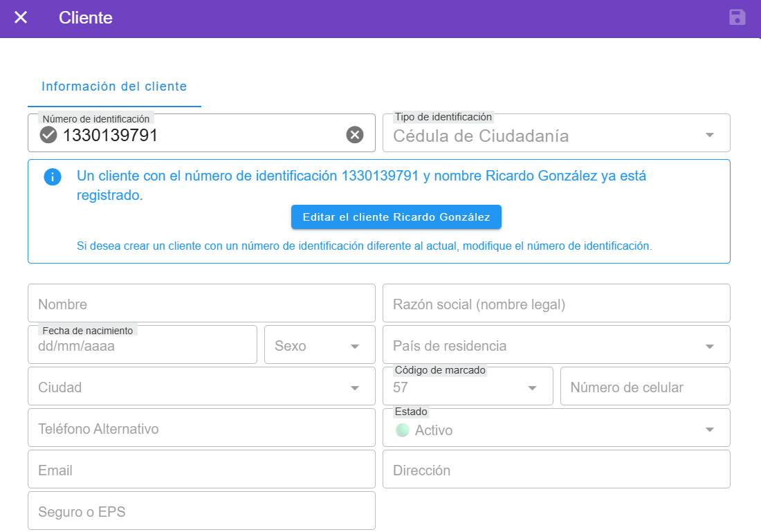Expand the Ciudad dropdown
Image resolution: width=761 pixels, height=532 pixels.
point(355,387)
